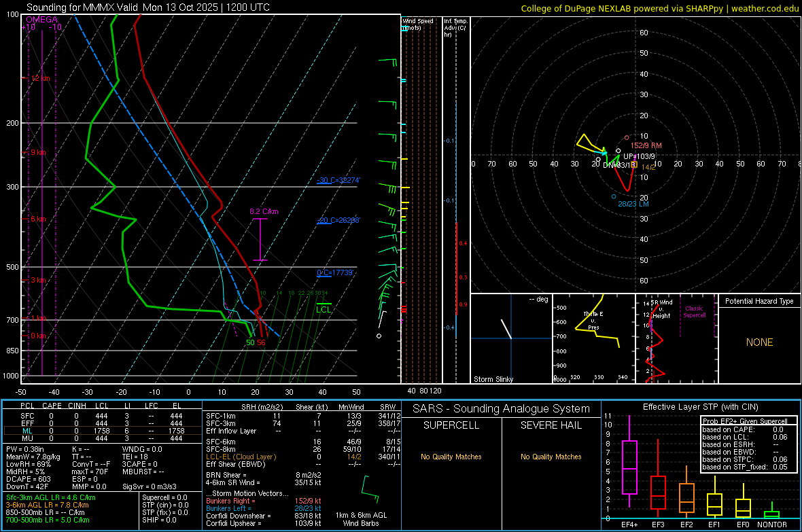Click the sounding title for MMMX
The height and width of the screenshot is (532, 802).
147,7
